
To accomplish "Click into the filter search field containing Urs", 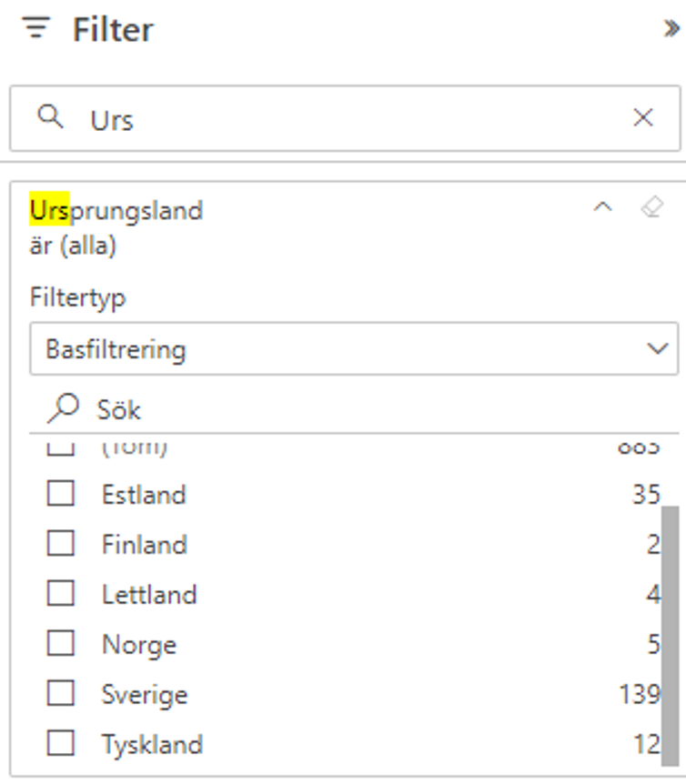I will pyautogui.click(x=345, y=118).
